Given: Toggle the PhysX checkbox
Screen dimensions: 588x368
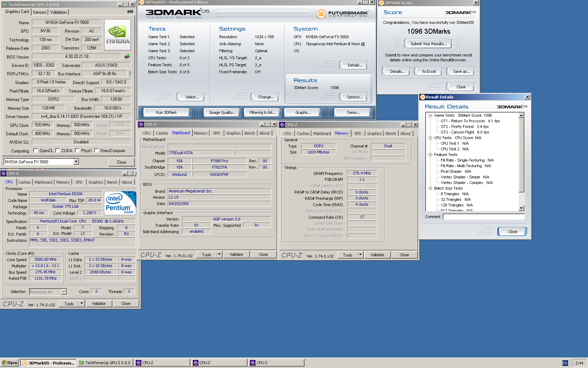Looking at the screenshot, I should [x=77, y=151].
